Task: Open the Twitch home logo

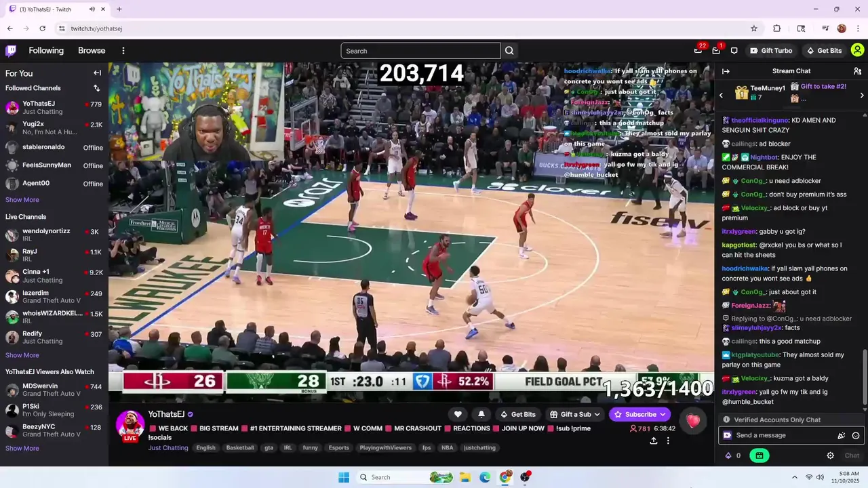Action: 11,51
